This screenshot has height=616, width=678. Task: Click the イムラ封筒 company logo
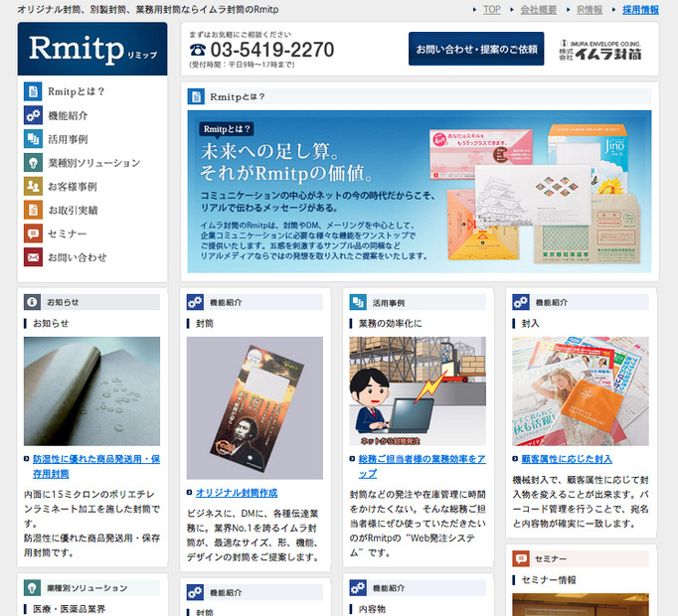600,50
